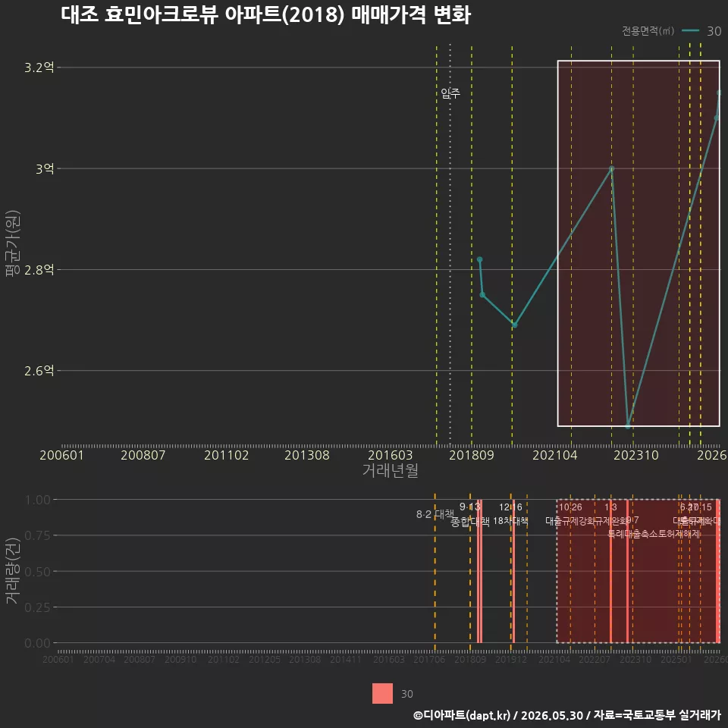The image size is (728, 728).
Task: Click the 202104 label on price chart axis
Action: (x=555, y=455)
